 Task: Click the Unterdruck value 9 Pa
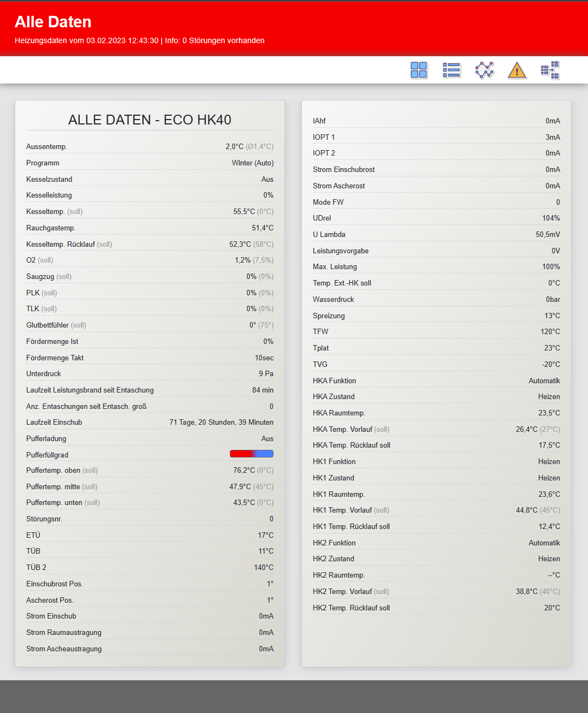[x=266, y=373]
